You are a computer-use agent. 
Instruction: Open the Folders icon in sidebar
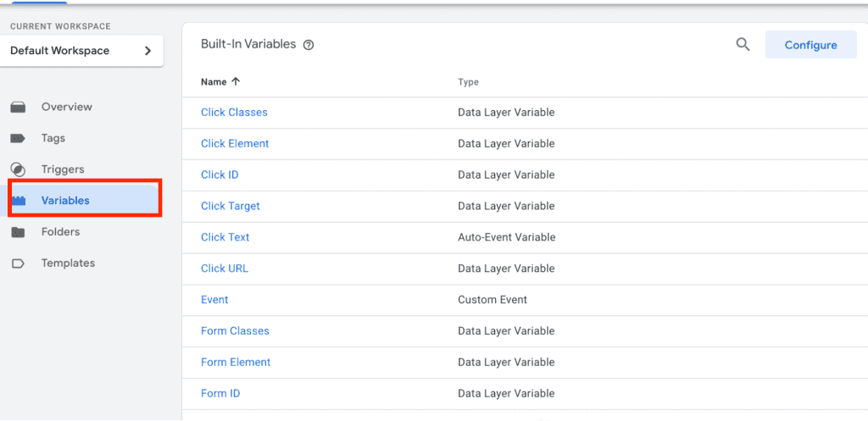[19, 232]
